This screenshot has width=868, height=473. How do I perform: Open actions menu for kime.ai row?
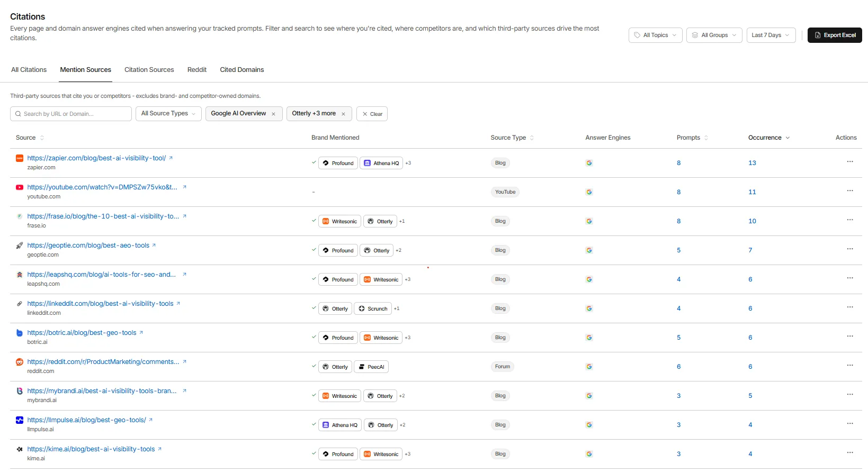(850, 453)
